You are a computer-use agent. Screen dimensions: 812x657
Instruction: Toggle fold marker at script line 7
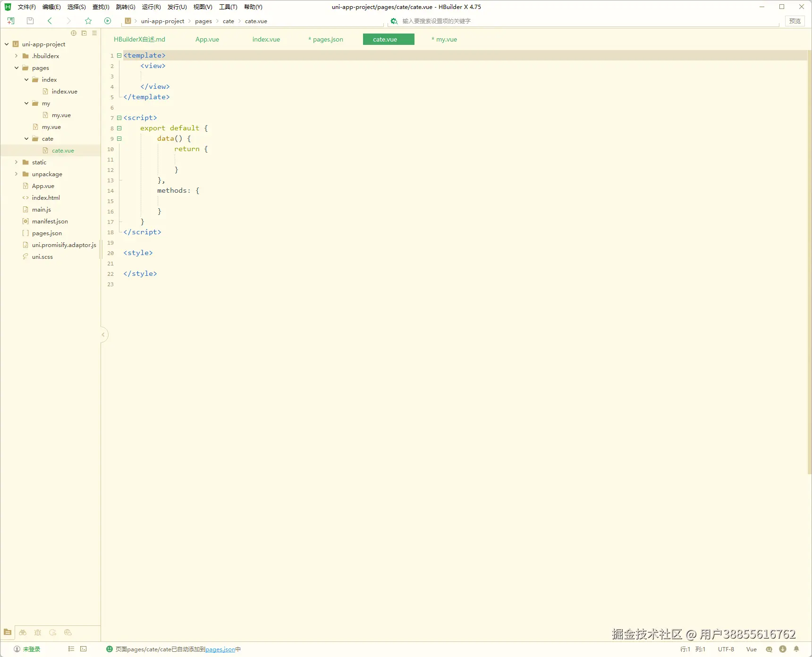coord(119,118)
